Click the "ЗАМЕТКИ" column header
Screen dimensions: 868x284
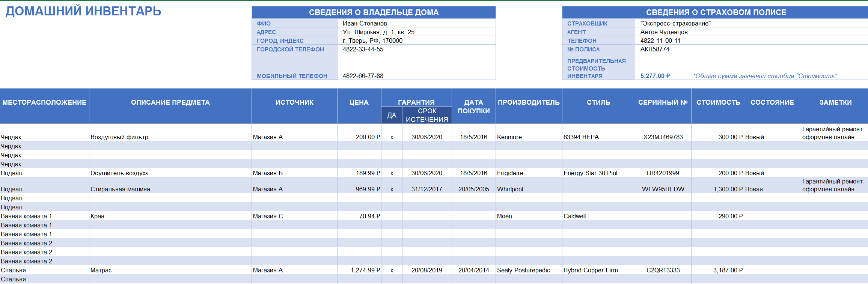pyautogui.click(x=835, y=106)
